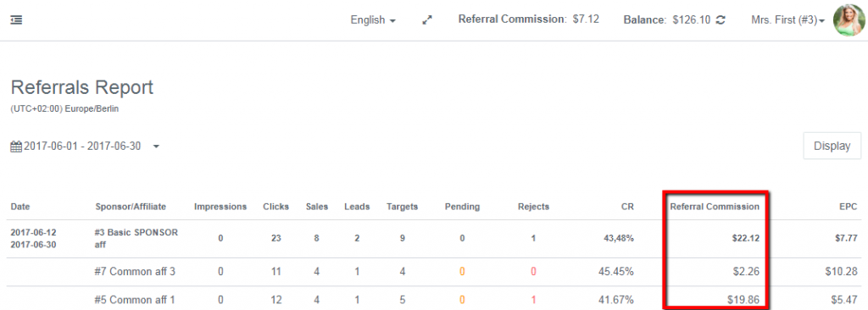
Task: Collapse the sidebar menu icon
Action: point(16,20)
